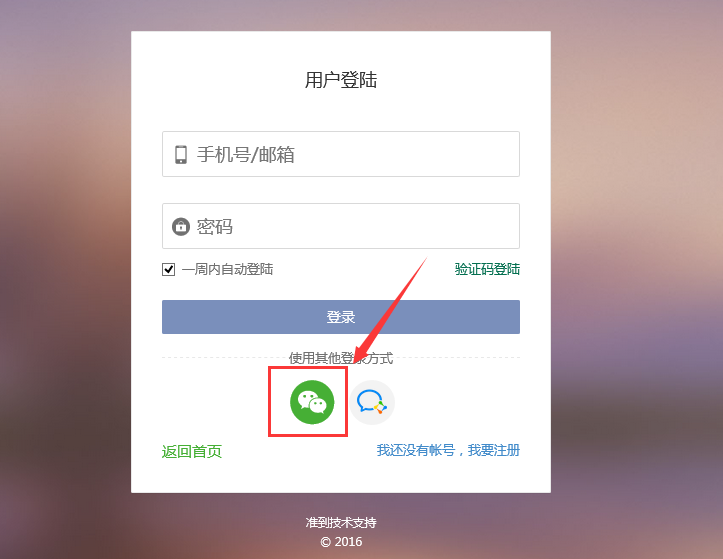The image size is (723, 559).
Task: Switch to 验证码登陆 login mode
Action: click(487, 269)
